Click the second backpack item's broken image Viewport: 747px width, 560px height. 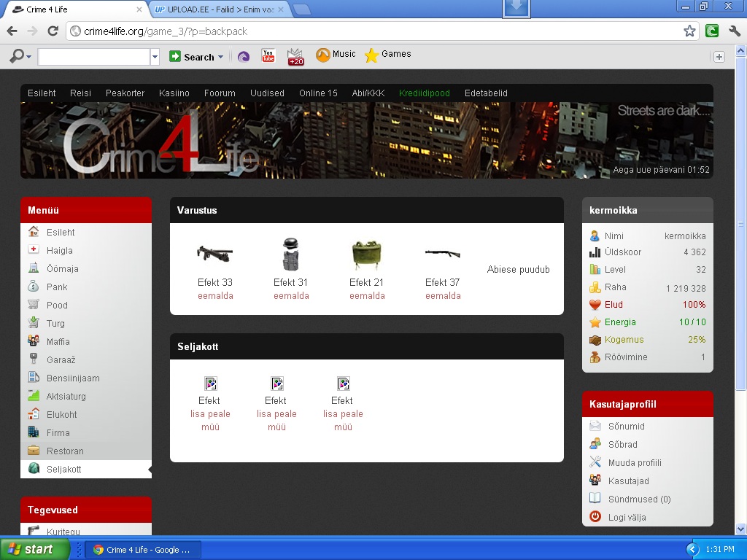(x=276, y=384)
